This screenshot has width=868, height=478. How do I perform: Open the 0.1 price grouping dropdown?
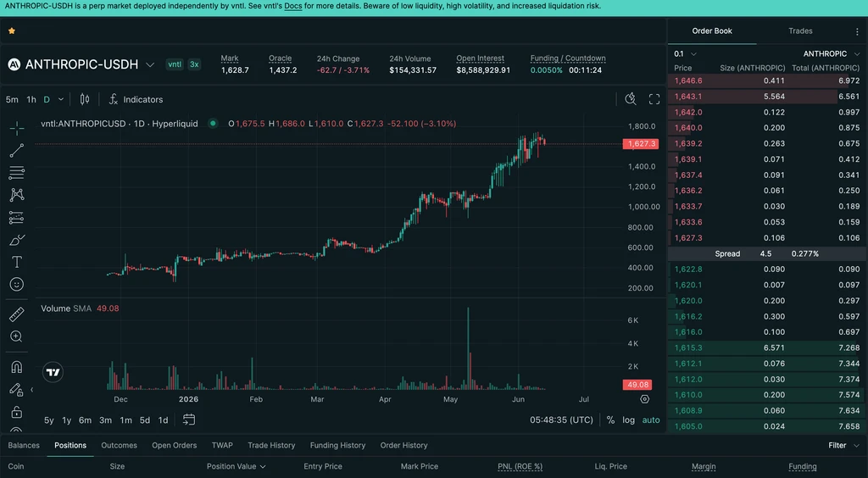pos(685,53)
